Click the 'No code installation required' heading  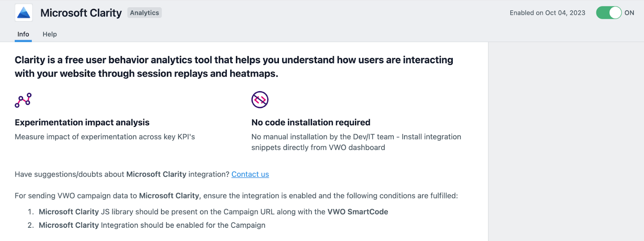click(x=311, y=123)
